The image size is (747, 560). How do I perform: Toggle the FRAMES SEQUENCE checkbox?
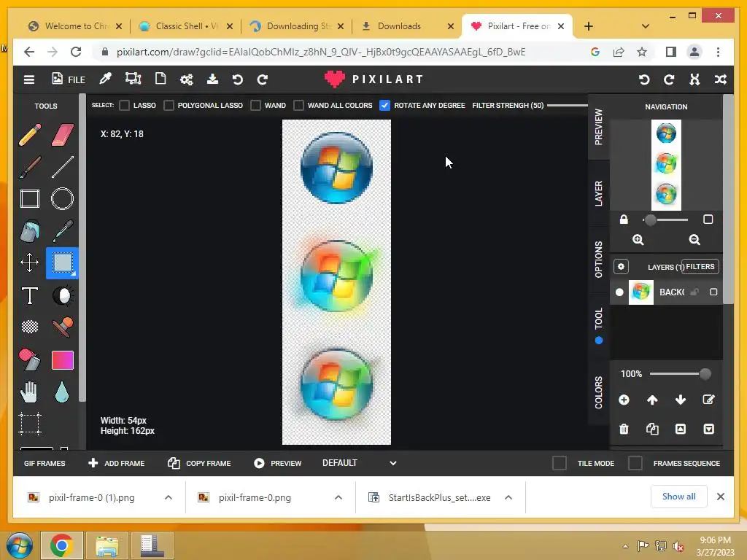635,463
